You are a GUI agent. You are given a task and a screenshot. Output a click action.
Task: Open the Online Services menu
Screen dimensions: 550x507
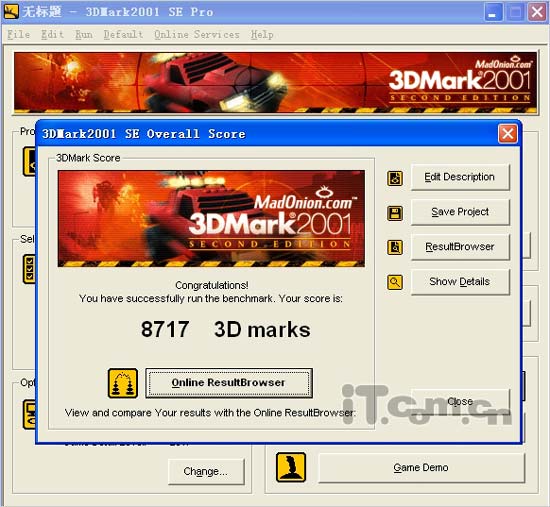197,34
